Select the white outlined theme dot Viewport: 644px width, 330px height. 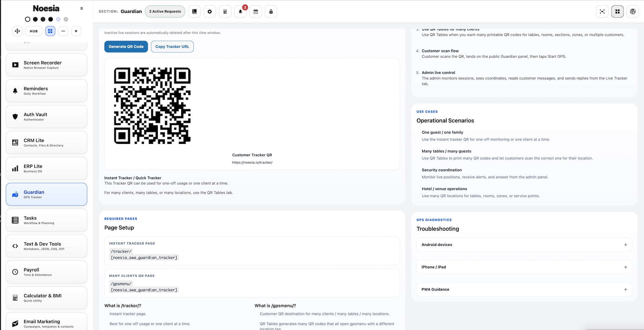tap(28, 19)
